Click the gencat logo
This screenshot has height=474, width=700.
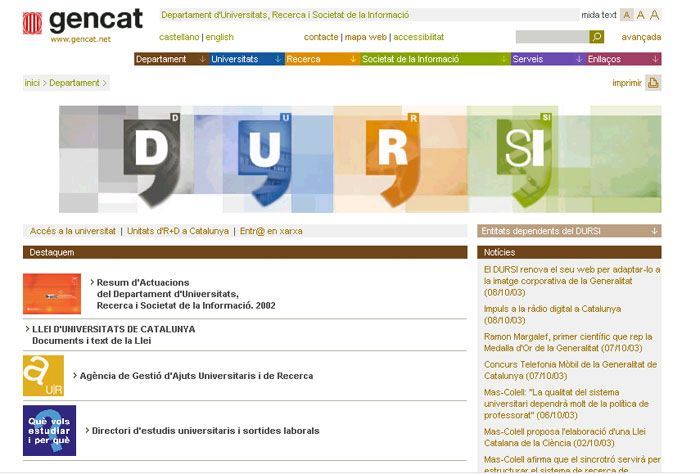tap(83, 21)
